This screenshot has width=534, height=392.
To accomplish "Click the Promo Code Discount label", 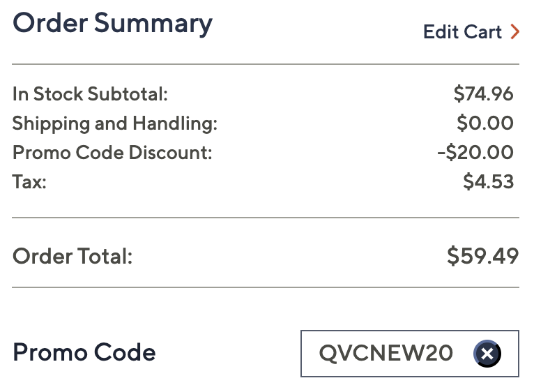I will pos(112,153).
